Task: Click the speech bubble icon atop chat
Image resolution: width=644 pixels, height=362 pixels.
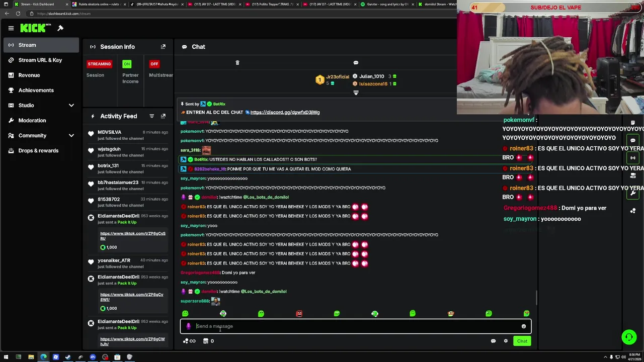Action: click(356, 63)
